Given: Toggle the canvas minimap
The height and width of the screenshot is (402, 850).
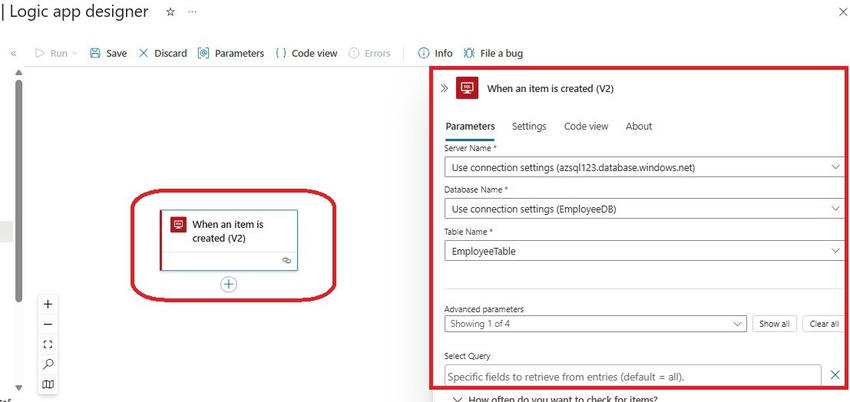Looking at the screenshot, I should tap(48, 384).
